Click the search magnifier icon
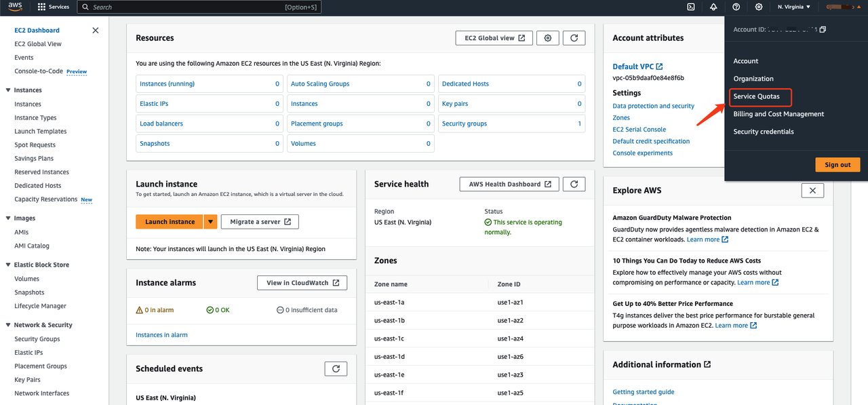This screenshot has width=868, height=405. click(85, 7)
